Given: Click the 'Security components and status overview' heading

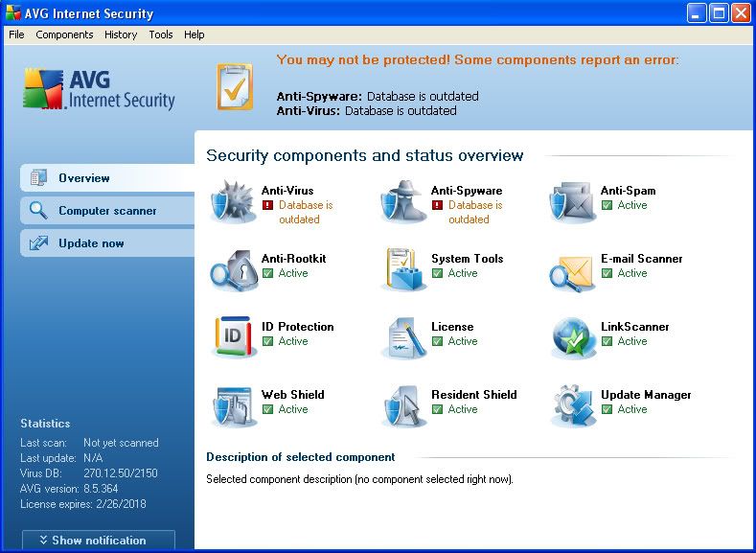Looking at the screenshot, I should (364, 155).
